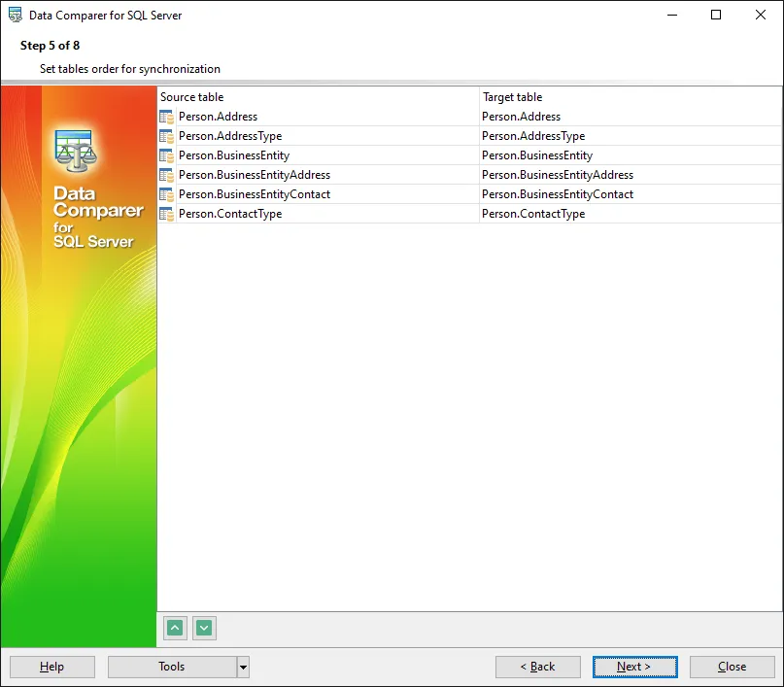The height and width of the screenshot is (687, 784).
Task: Click target cell Person.Address
Action: point(630,117)
